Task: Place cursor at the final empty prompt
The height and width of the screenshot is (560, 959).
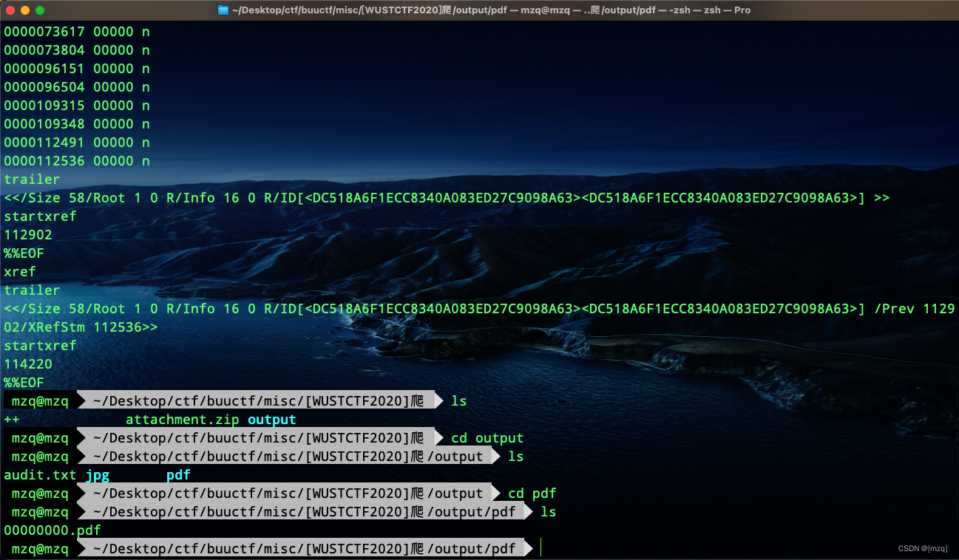Action: 541,548
